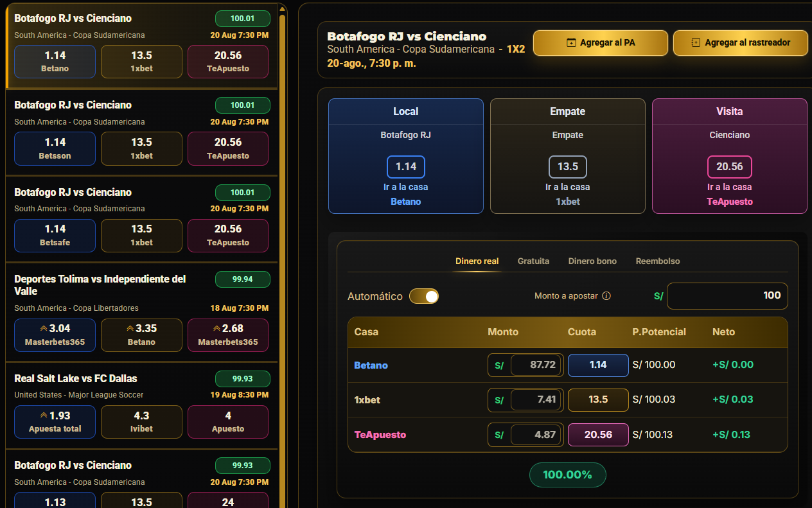Click the P.Potencial column header
This screenshot has height=508, width=812.
click(x=659, y=332)
